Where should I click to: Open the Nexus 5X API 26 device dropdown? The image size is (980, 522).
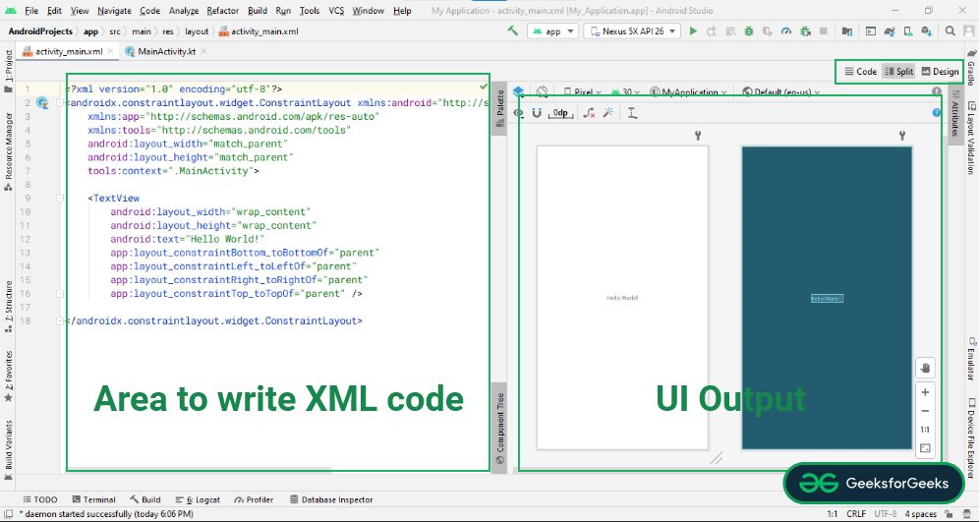coord(631,31)
